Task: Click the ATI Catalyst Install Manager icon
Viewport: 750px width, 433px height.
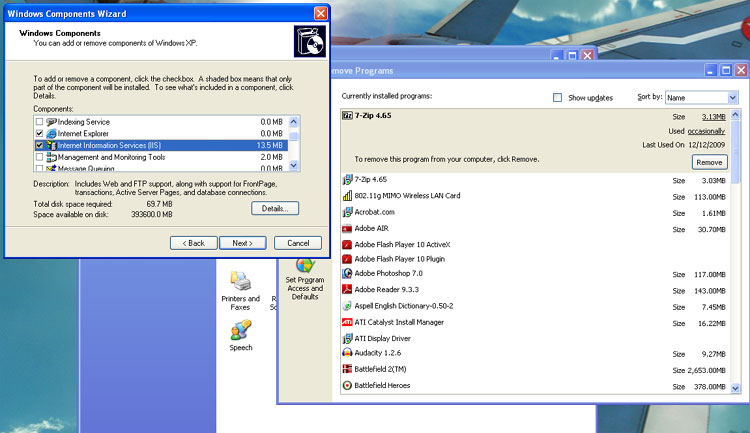Action: 347,322
